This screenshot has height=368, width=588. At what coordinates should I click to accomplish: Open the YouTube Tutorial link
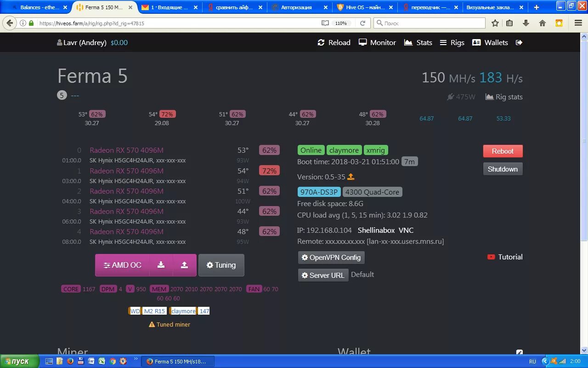click(505, 257)
